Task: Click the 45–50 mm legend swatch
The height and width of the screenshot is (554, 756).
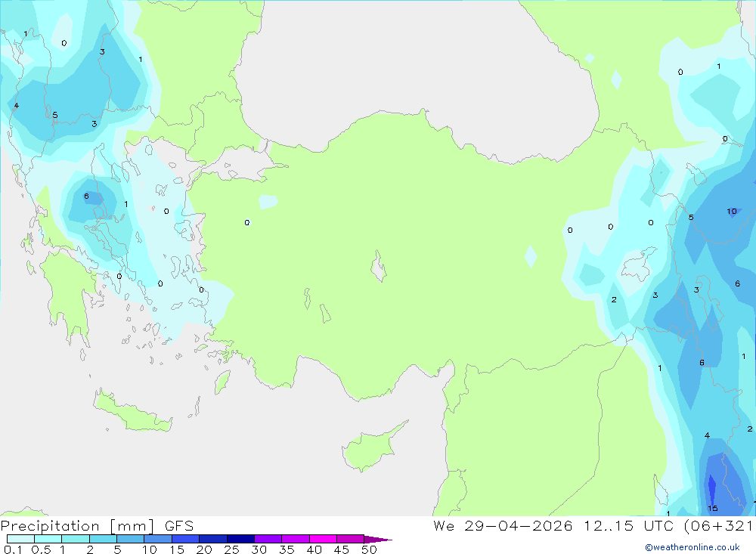Action: click(351, 539)
